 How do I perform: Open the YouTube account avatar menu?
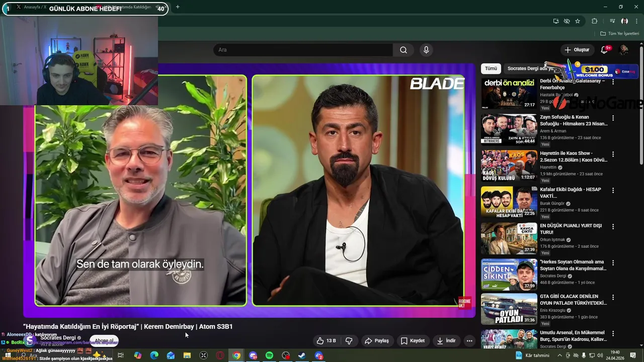[x=624, y=50]
